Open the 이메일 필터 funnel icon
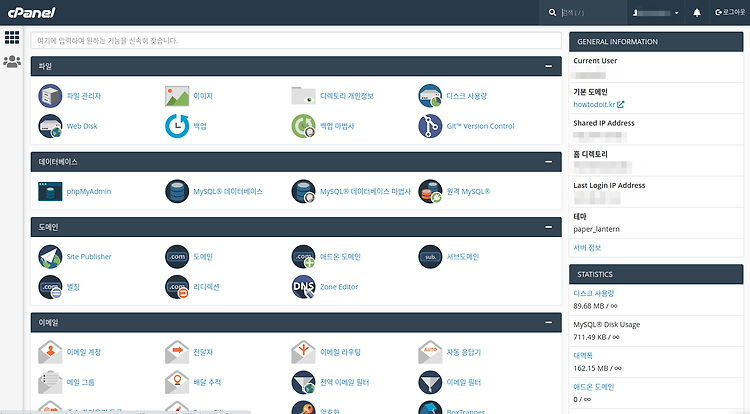 tap(430, 382)
